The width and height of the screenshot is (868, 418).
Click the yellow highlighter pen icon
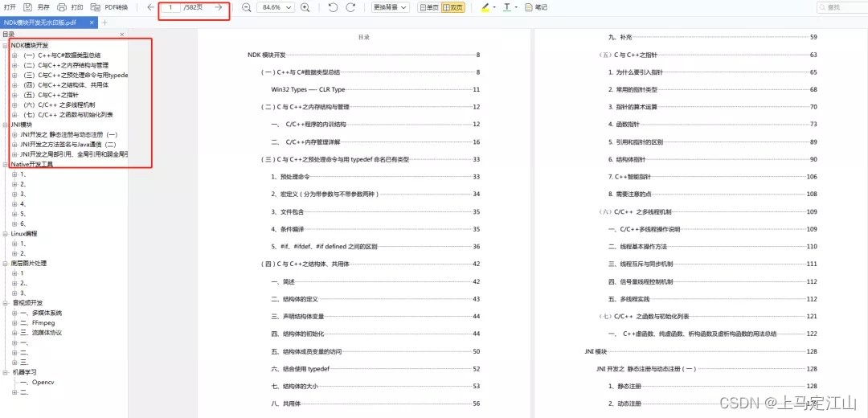(x=485, y=7)
